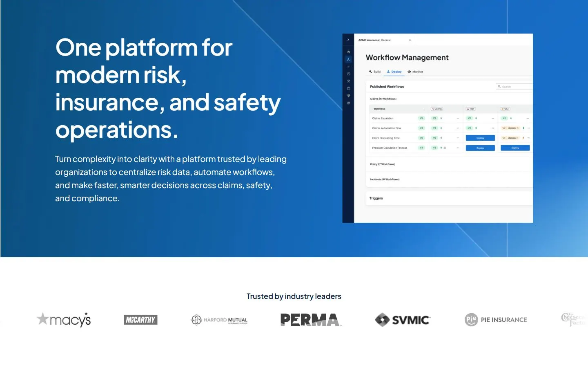Click the SVMIC logo
The width and height of the screenshot is (588, 368).
[402, 320]
